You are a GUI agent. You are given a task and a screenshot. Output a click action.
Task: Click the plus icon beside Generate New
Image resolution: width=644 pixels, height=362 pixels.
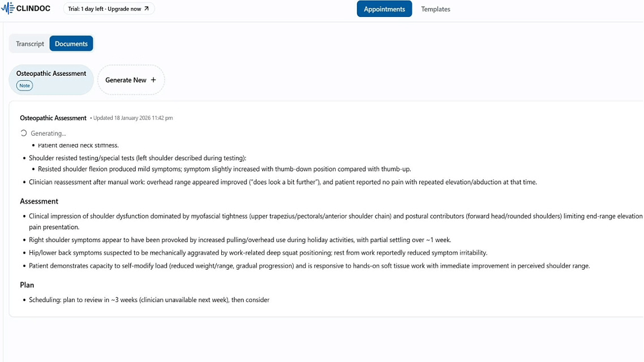click(x=153, y=80)
